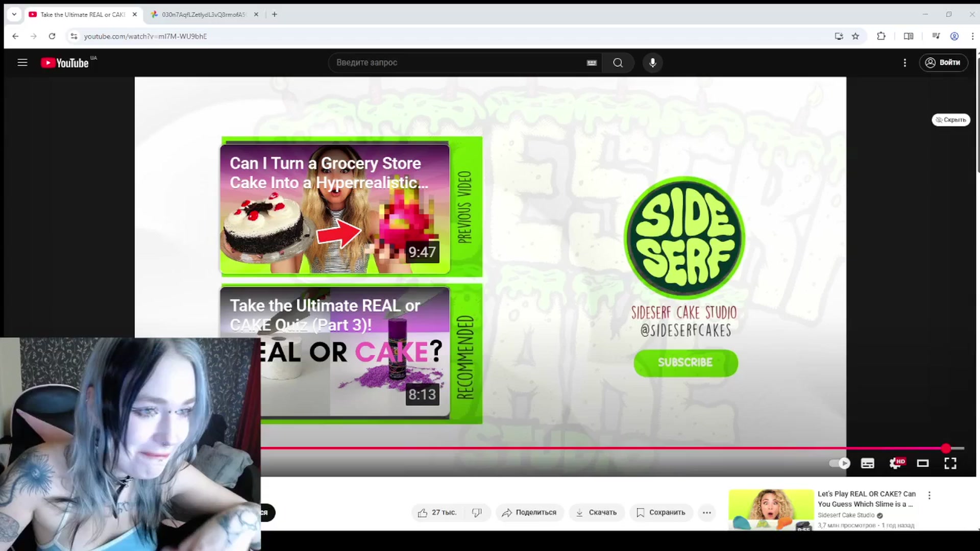This screenshot has height=551, width=980.
Task: Open the previous video Grocery Store Cake card
Action: [335, 209]
